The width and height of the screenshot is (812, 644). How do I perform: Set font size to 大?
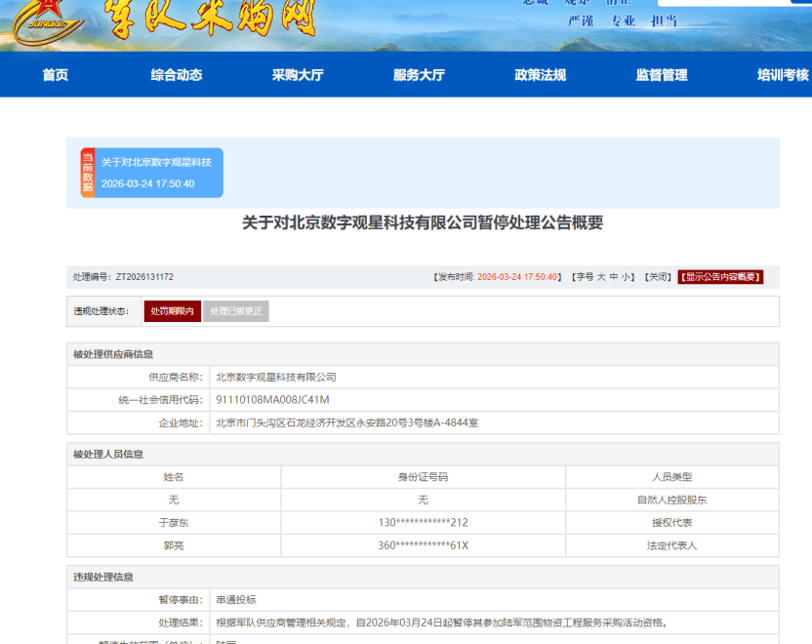[601, 277]
